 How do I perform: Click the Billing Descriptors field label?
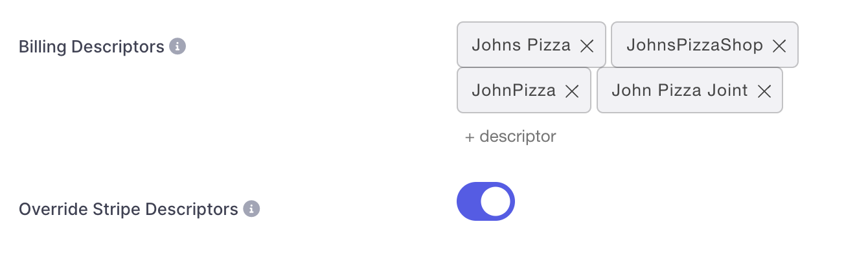(x=91, y=47)
